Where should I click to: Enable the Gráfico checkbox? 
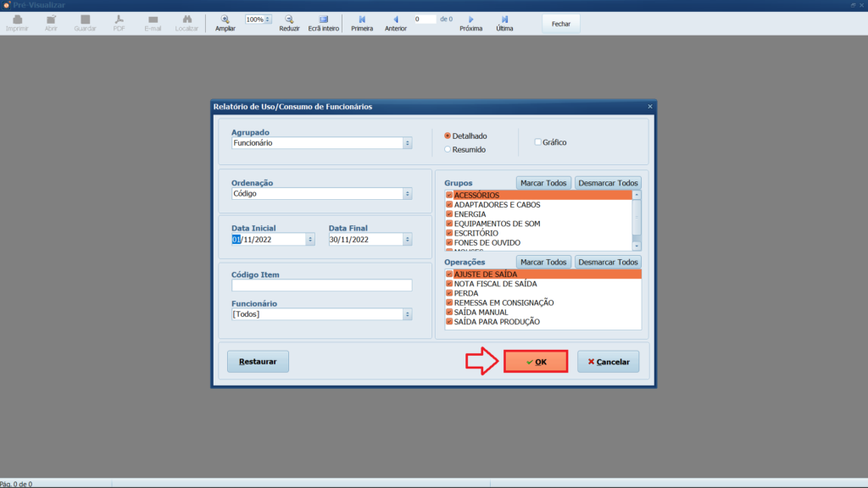(x=537, y=142)
